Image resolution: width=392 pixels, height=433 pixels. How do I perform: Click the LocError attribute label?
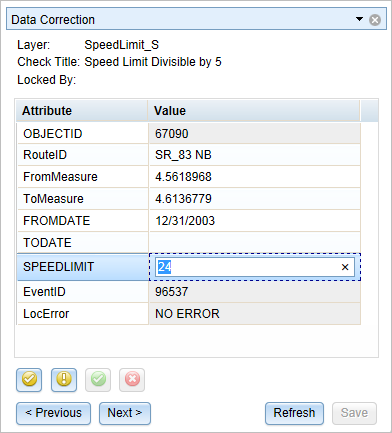tap(46, 314)
